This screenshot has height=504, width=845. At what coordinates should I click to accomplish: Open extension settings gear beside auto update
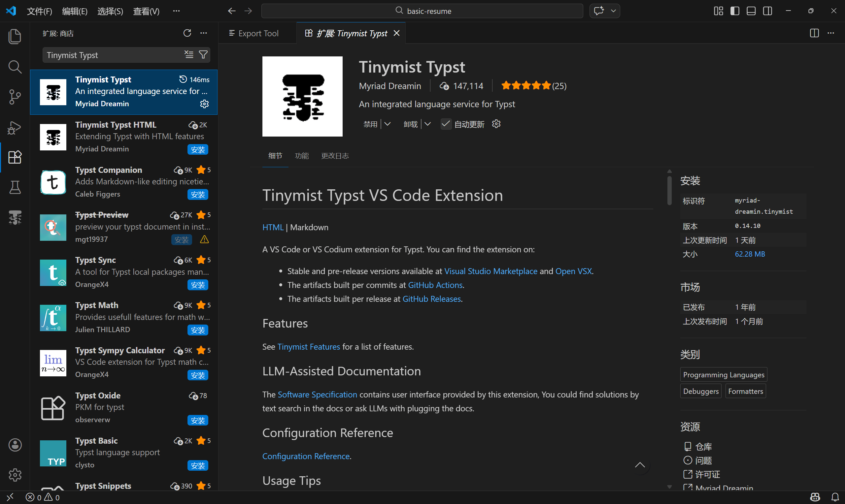496,124
